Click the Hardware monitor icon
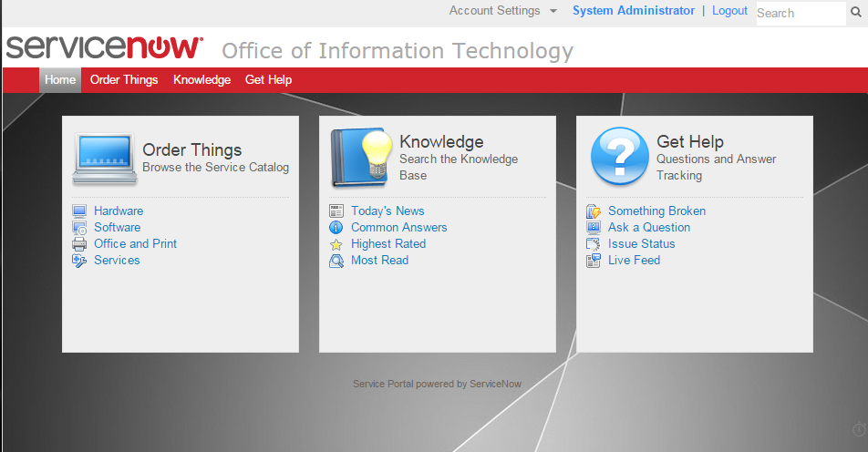 [x=79, y=211]
